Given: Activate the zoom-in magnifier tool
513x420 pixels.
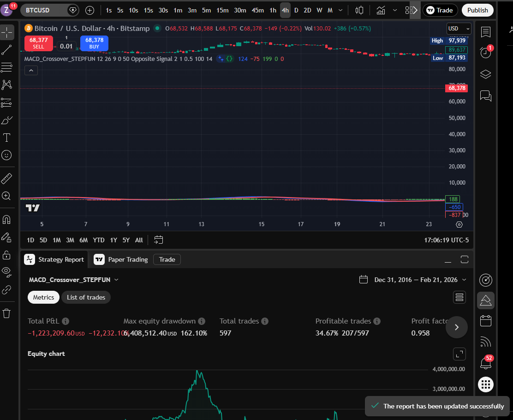Looking at the screenshot, I should 7,196.
